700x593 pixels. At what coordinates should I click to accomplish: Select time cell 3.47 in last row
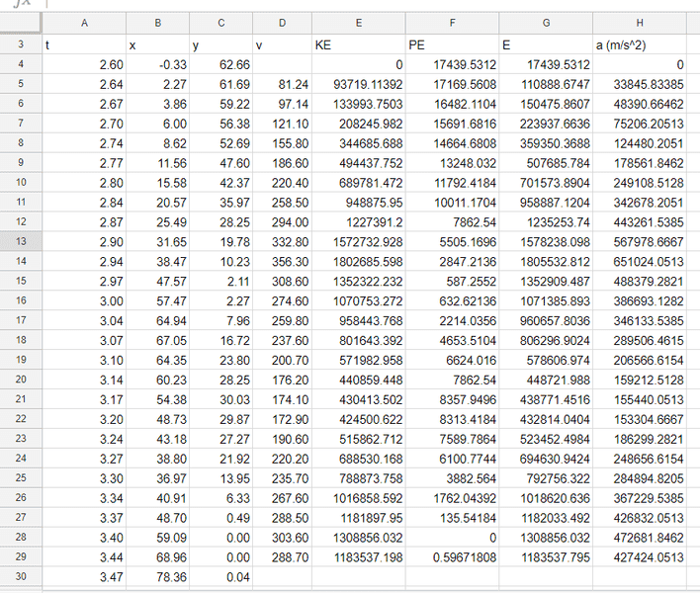tap(83, 576)
